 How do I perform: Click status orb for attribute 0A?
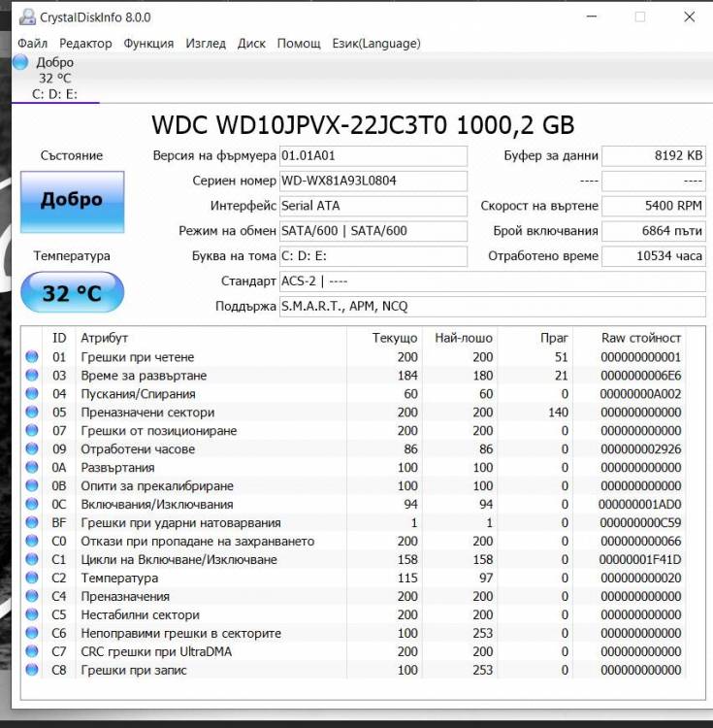(32, 467)
